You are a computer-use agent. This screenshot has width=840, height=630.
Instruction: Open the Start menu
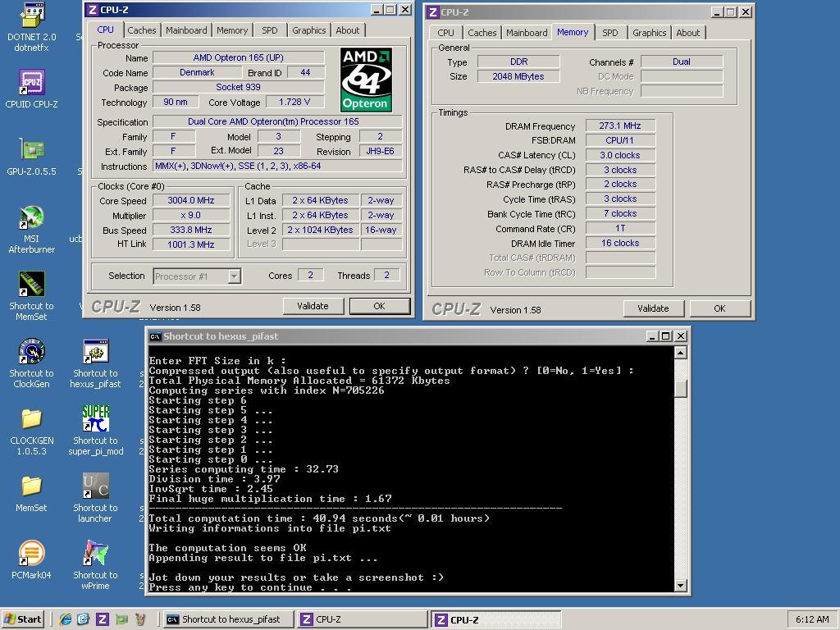click(22, 619)
